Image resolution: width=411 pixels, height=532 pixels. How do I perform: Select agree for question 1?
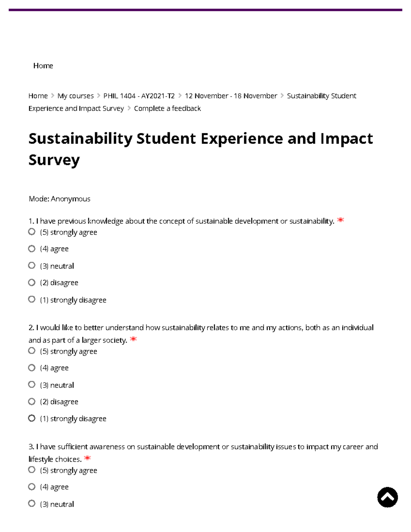(x=32, y=249)
